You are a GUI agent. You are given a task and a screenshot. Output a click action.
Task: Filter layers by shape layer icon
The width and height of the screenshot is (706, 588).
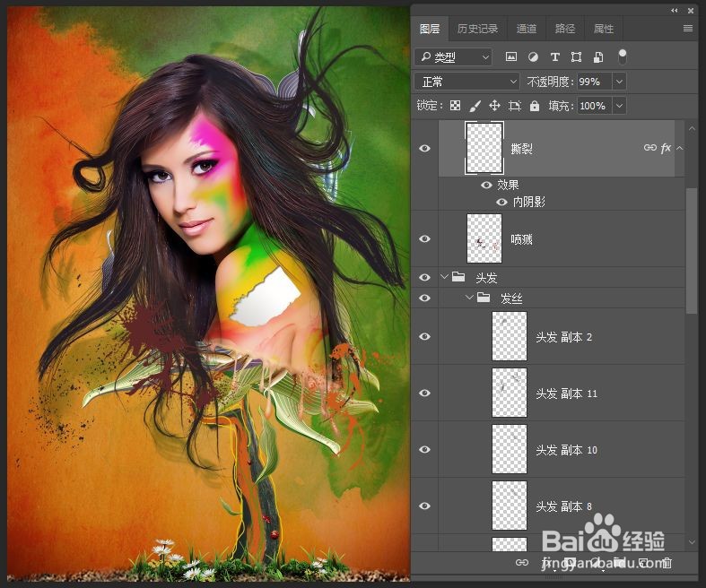tap(576, 56)
